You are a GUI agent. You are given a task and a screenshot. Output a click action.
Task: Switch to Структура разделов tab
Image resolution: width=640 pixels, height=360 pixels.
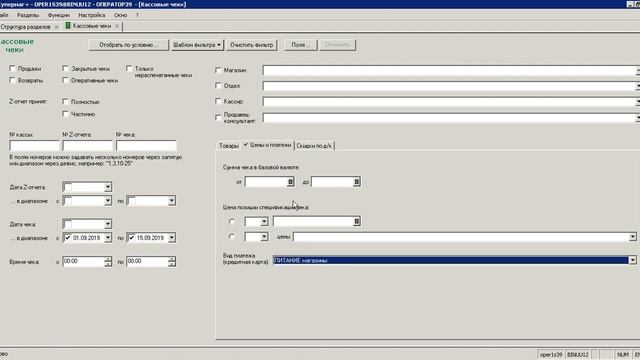coord(25,27)
